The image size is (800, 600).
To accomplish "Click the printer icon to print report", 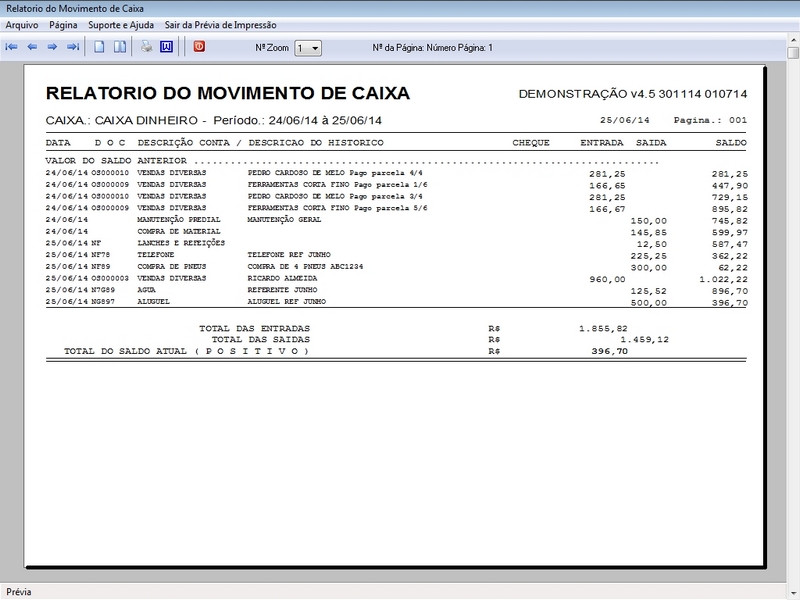I will (x=146, y=47).
